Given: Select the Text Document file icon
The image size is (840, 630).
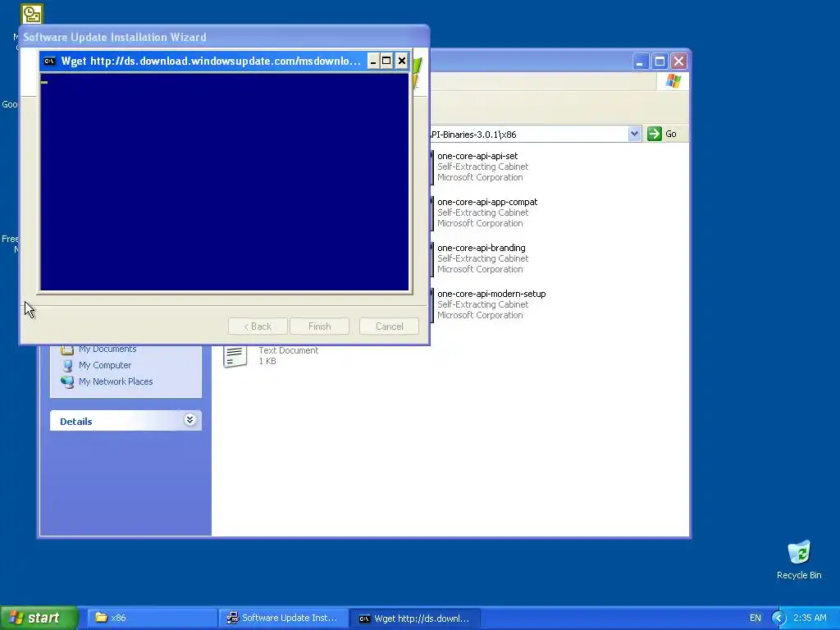Looking at the screenshot, I should [235, 356].
